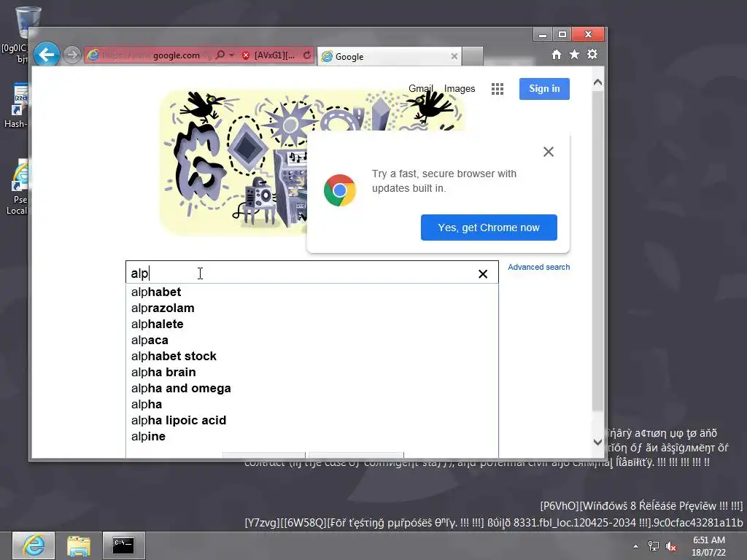This screenshot has height=560, width=747.
Task: Refresh the page with reload icon
Action: (307, 55)
